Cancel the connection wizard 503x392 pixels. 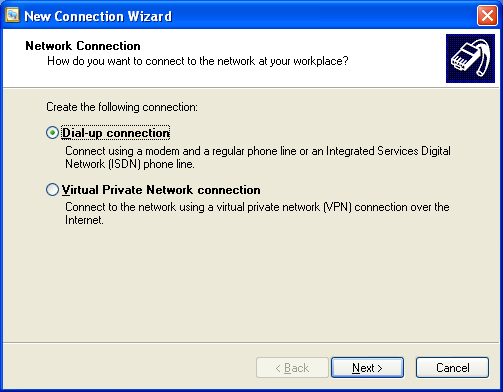[x=452, y=368]
